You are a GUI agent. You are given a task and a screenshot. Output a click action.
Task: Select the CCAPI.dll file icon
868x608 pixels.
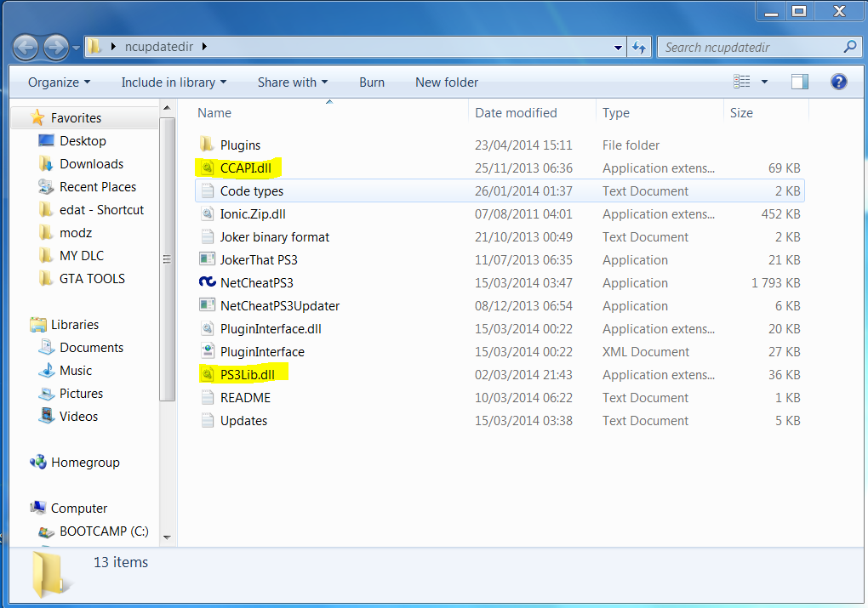[x=207, y=168]
